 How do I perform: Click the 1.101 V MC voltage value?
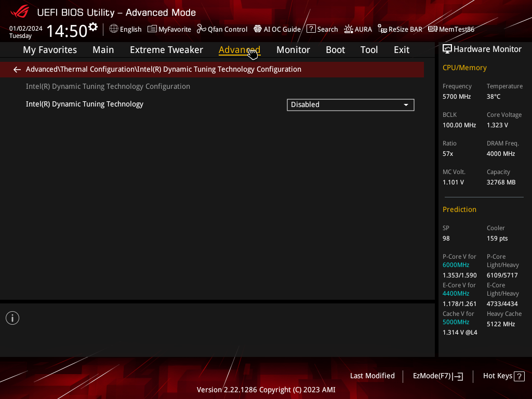[453, 182]
